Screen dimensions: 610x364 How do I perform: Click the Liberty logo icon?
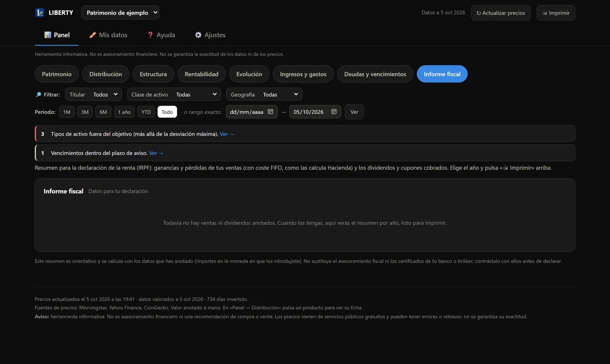pyautogui.click(x=40, y=13)
